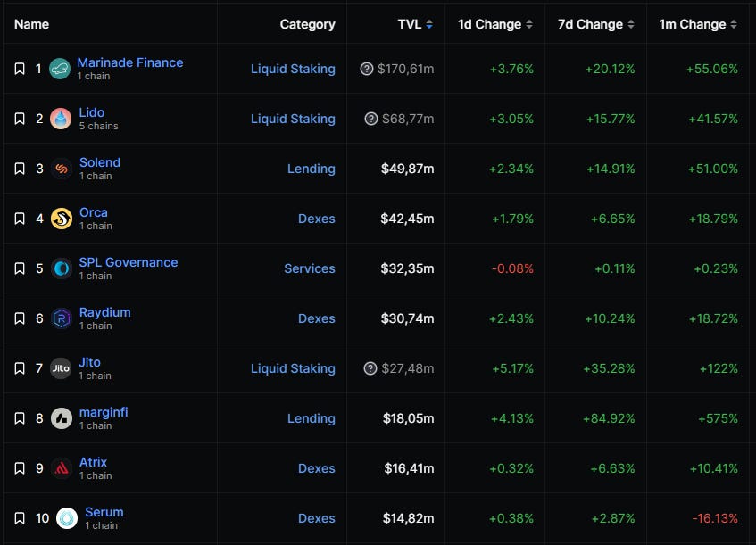Open Lending category in Solend row
Viewport: 756px width, 545px height.
pyautogui.click(x=311, y=169)
